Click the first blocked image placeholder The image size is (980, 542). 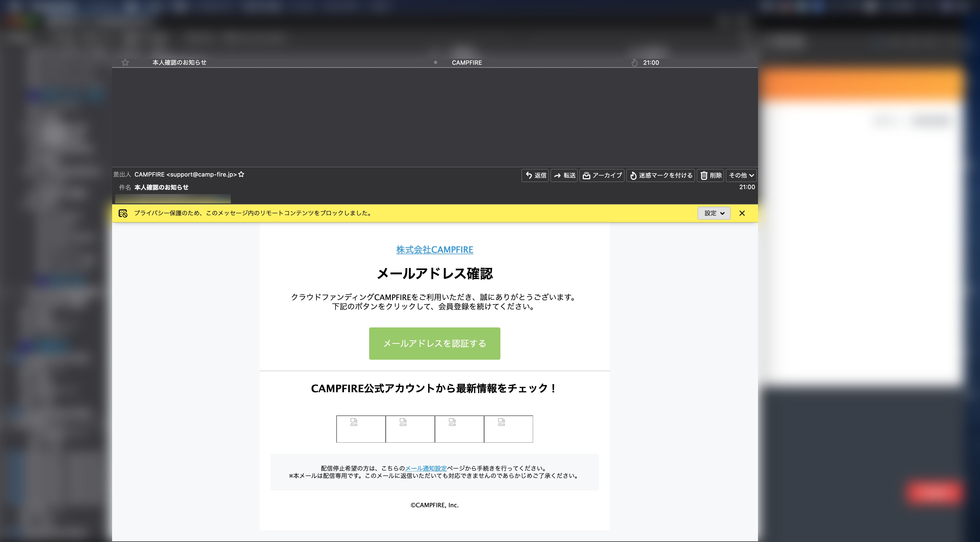[x=361, y=429]
